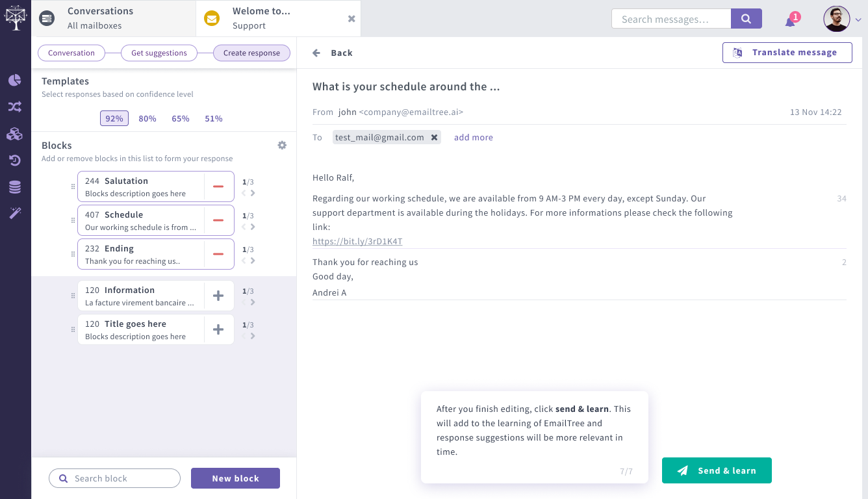Switch to the Get suggestions step
The width and height of the screenshot is (868, 499).
159,53
